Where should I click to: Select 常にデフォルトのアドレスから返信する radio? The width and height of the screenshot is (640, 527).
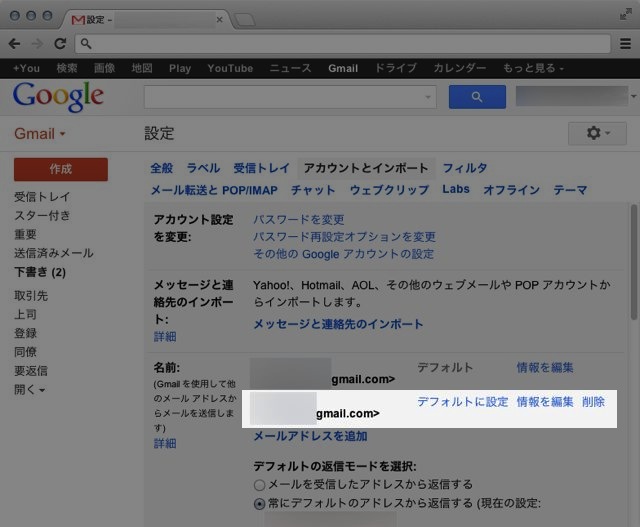(259, 504)
